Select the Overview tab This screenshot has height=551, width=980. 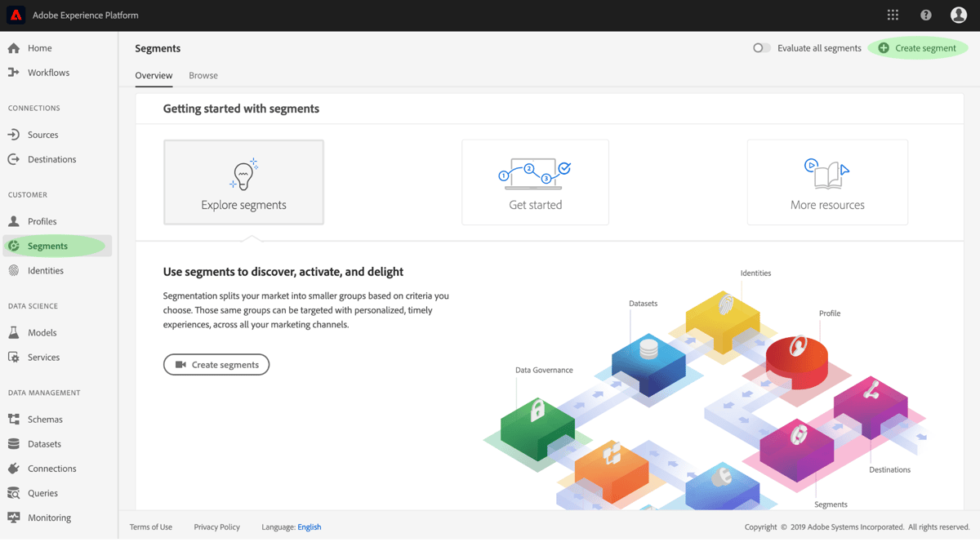click(154, 75)
